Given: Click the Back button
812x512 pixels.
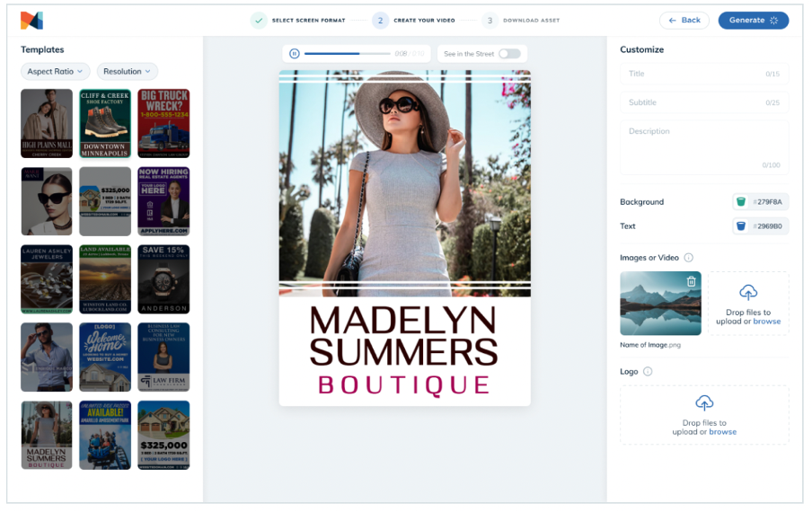Looking at the screenshot, I should pyautogui.click(x=684, y=20).
